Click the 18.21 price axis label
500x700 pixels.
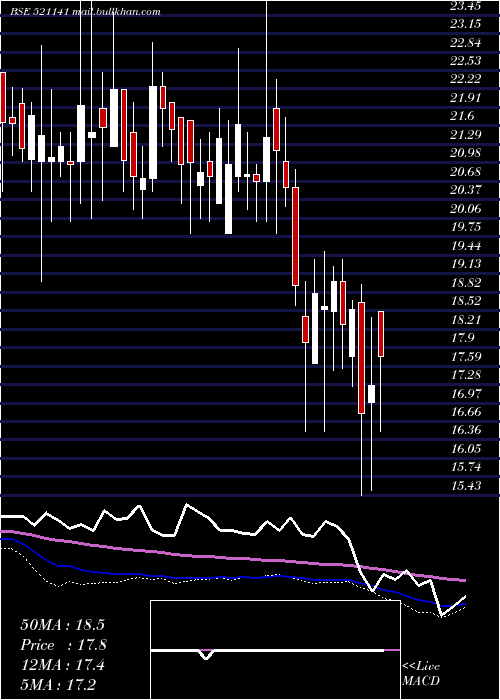pyautogui.click(x=466, y=319)
